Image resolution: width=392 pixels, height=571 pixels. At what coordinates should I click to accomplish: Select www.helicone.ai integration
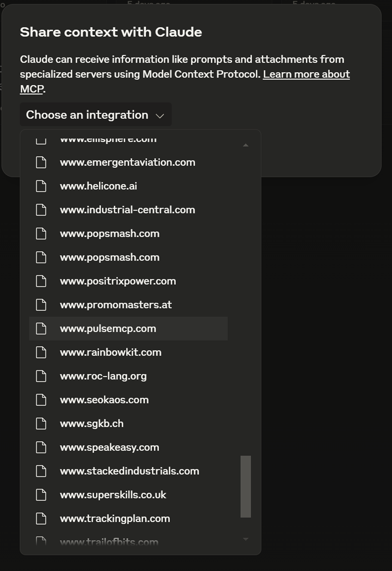pyautogui.click(x=128, y=186)
